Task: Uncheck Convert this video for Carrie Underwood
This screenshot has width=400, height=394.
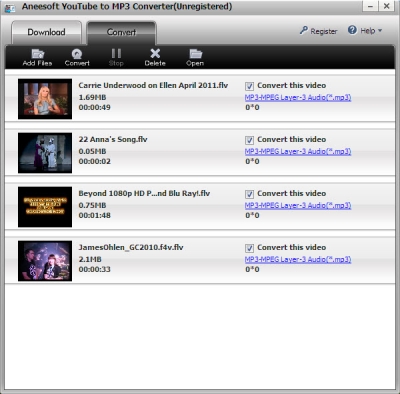Action: (249, 86)
